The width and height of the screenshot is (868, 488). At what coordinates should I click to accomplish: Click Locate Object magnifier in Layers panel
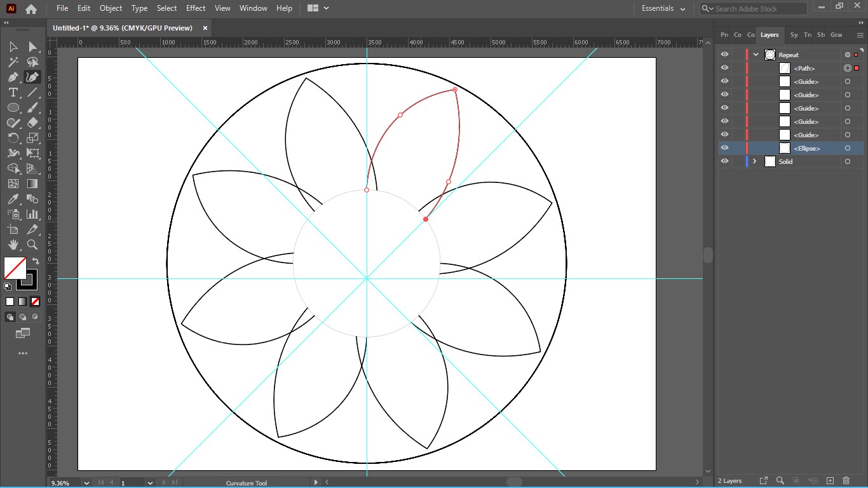click(780, 481)
